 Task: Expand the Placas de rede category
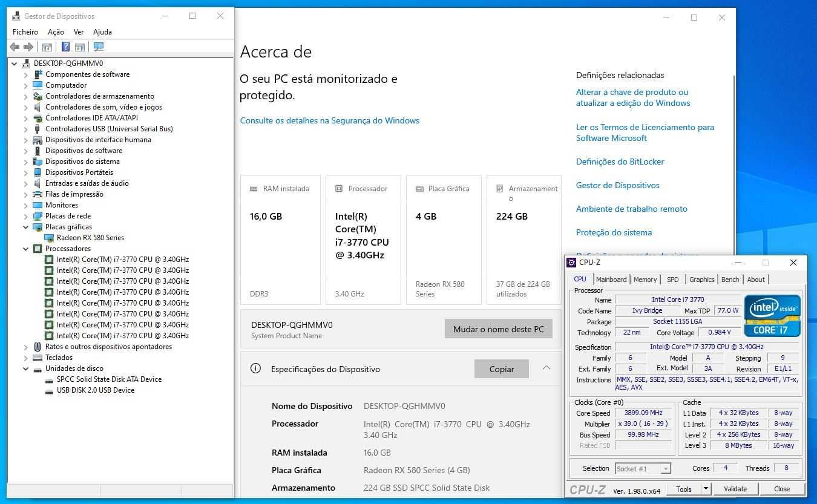point(26,216)
